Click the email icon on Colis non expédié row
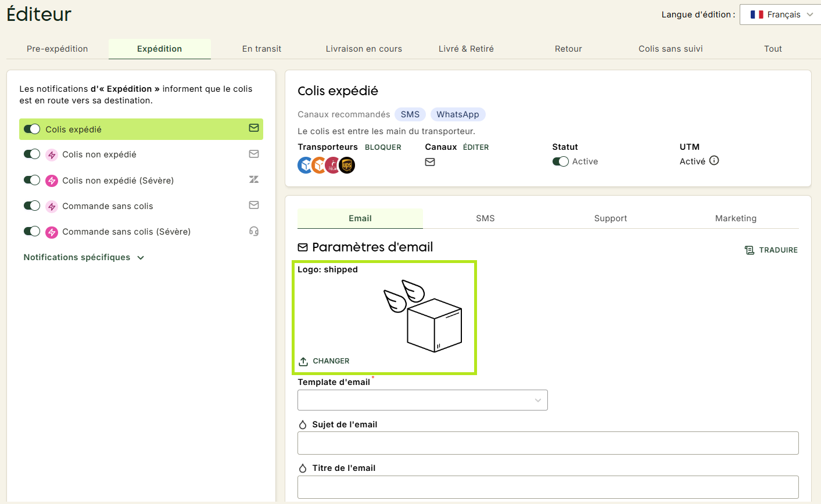This screenshot has height=504, width=821. [x=254, y=154]
